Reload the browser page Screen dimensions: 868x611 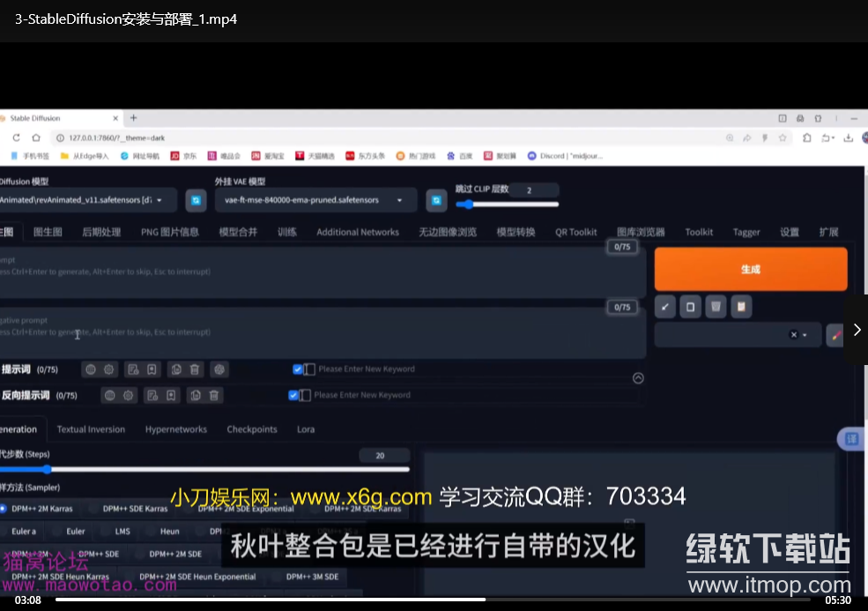(x=16, y=138)
